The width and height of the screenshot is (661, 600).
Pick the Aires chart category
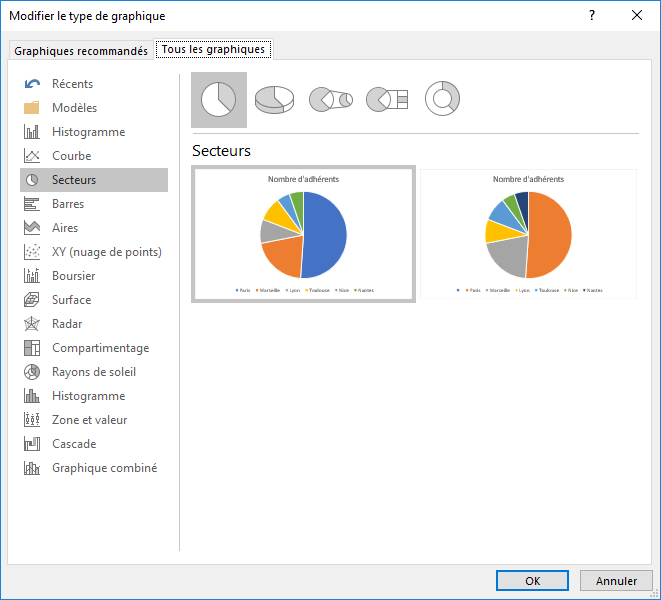point(65,228)
